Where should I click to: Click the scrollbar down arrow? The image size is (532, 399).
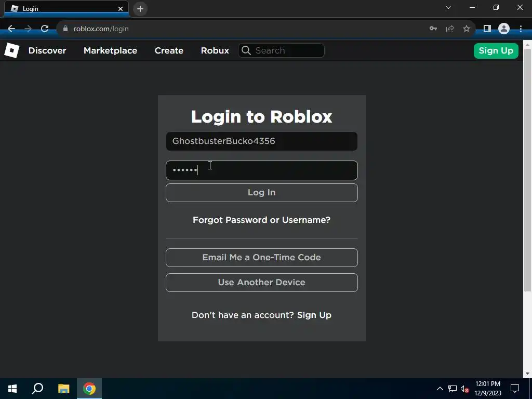(527, 374)
